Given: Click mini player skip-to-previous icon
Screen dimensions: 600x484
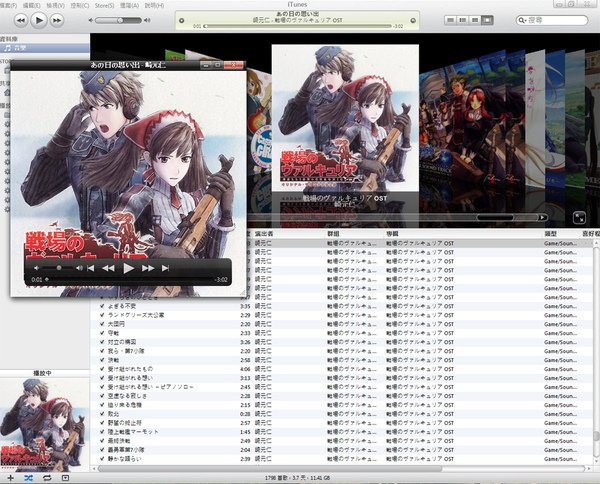Looking at the screenshot, I should [91, 268].
